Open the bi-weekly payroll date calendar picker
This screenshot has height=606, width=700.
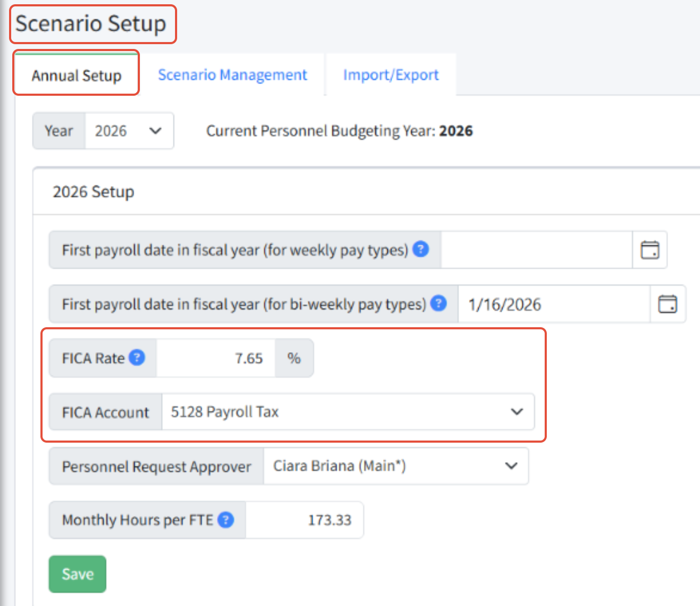click(668, 304)
